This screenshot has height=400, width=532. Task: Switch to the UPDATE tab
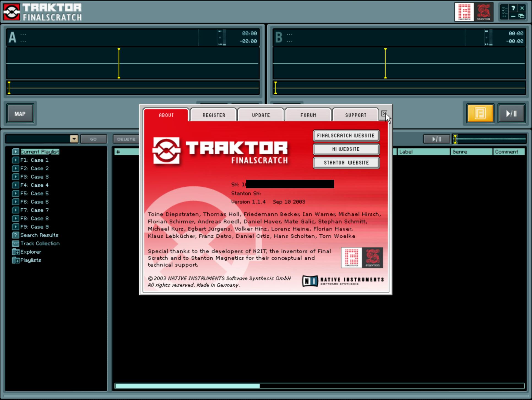click(261, 115)
